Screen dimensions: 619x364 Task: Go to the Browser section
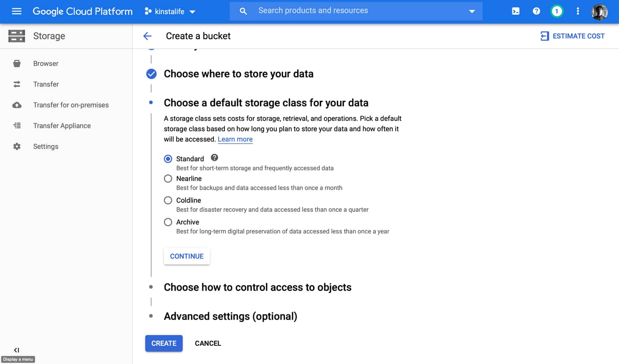45,63
